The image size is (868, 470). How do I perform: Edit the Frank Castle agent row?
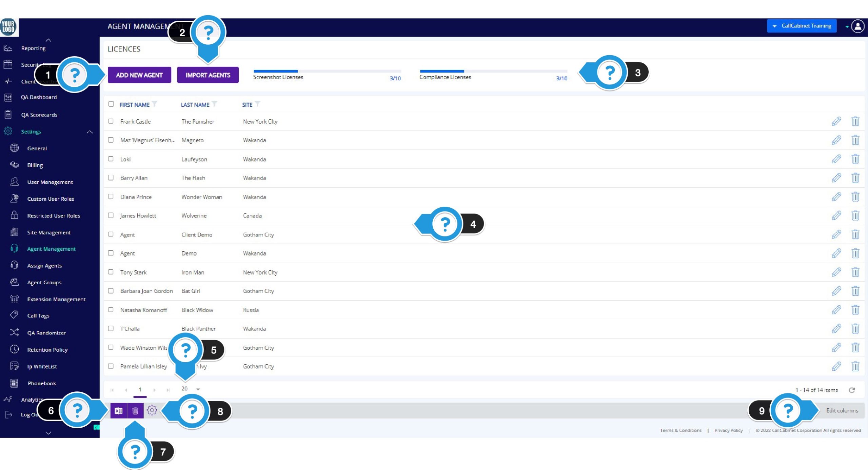pyautogui.click(x=836, y=121)
